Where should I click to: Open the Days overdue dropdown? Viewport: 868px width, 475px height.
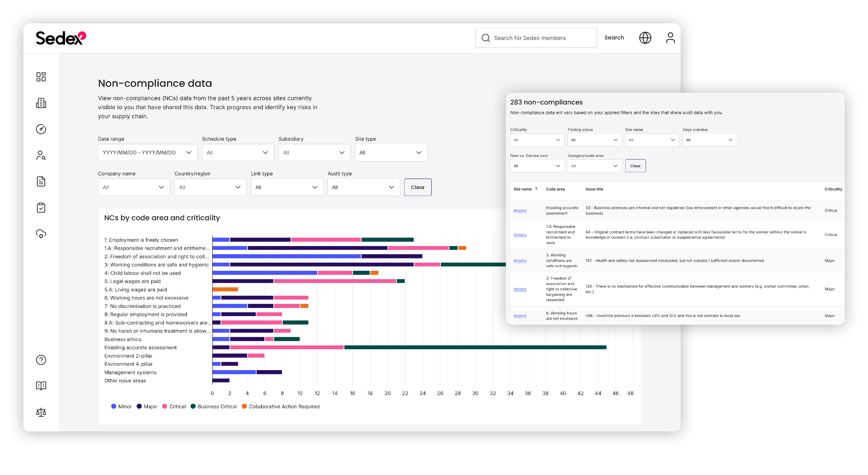710,140
